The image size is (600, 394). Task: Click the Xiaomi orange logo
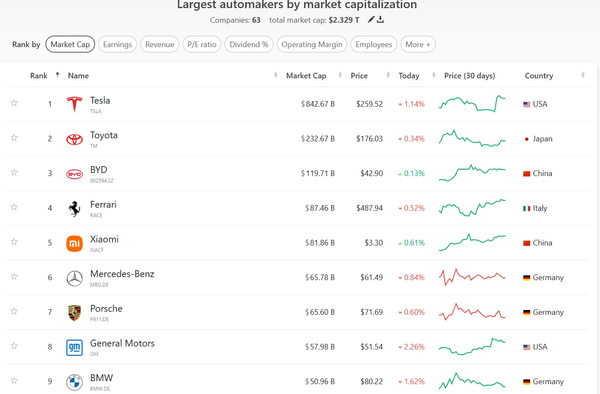[74, 244]
